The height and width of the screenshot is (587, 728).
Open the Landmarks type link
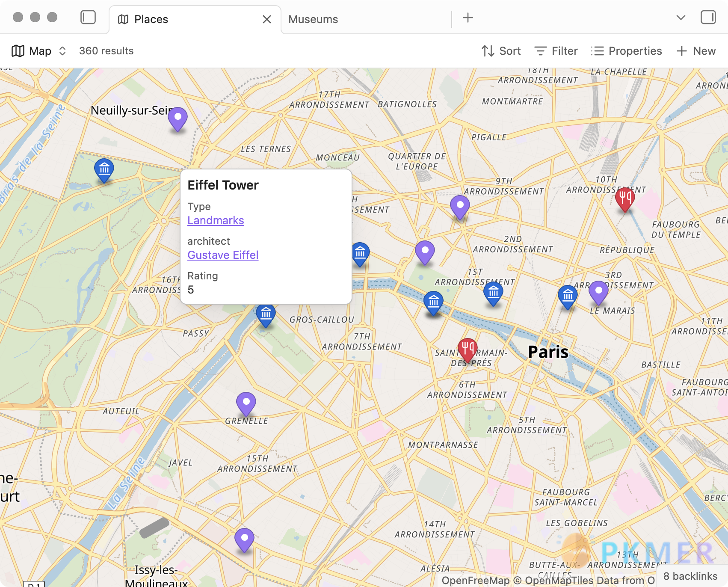[216, 220]
